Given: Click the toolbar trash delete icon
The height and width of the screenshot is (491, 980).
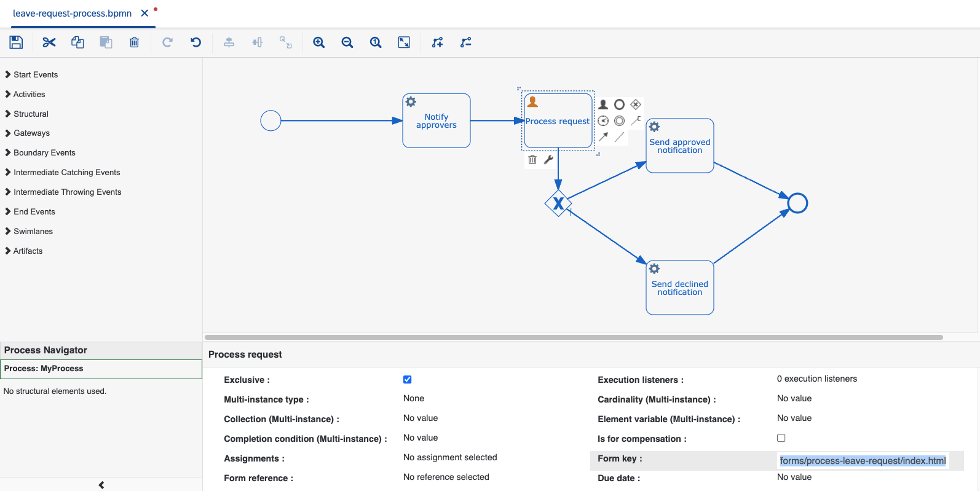Looking at the screenshot, I should [134, 42].
